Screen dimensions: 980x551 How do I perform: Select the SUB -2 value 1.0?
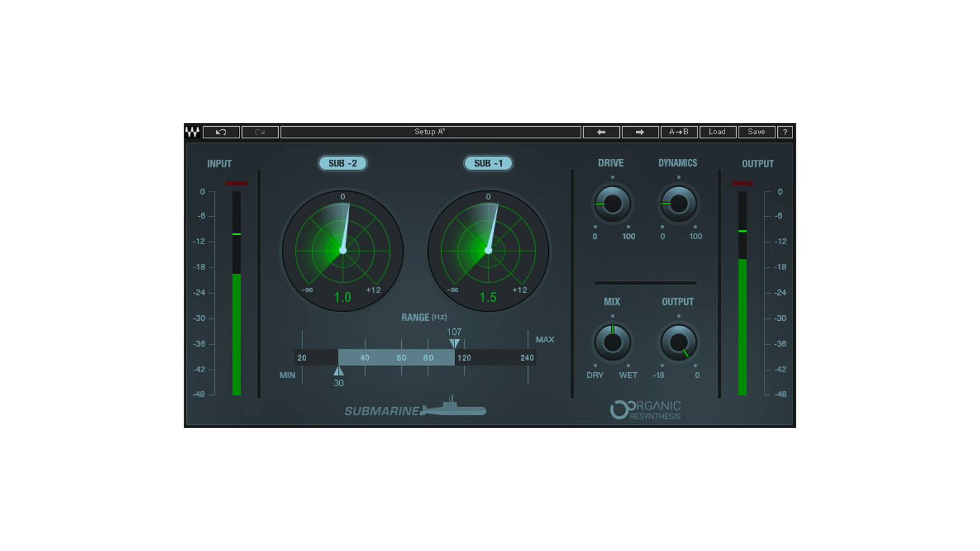click(342, 298)
